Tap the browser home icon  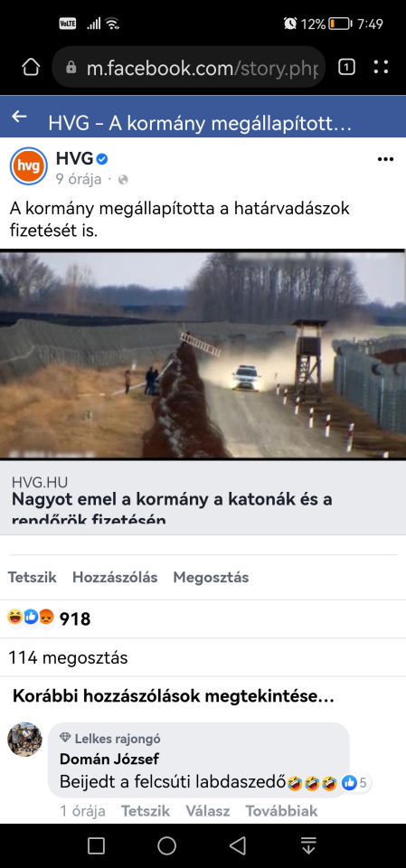point(31,68)
